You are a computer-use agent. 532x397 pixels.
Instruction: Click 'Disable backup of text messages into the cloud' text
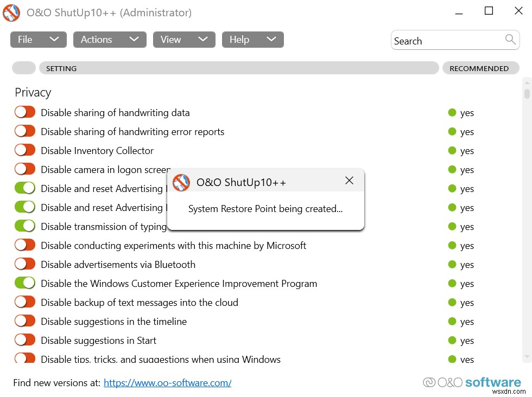coord(140,303)
